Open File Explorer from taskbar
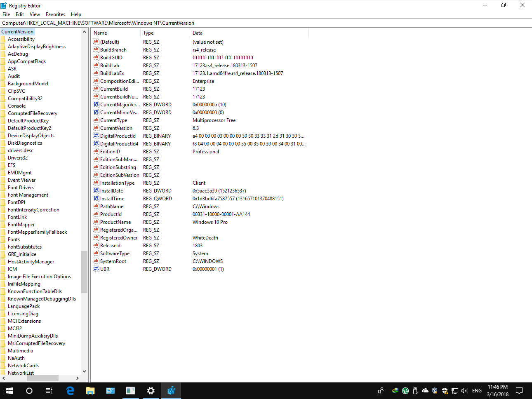This screenshot has width=532, height=399. (x=90, y=390)
